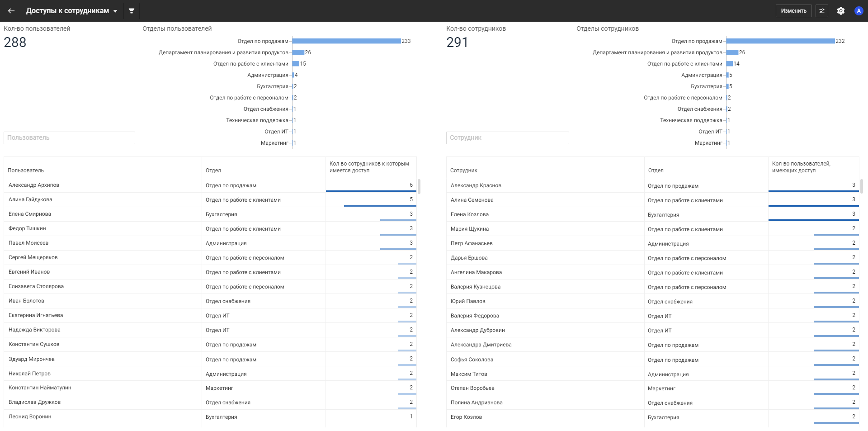868x431 pixels.
Task: Click the Кол-во пользователей value 288
Action: click(15, 43)
